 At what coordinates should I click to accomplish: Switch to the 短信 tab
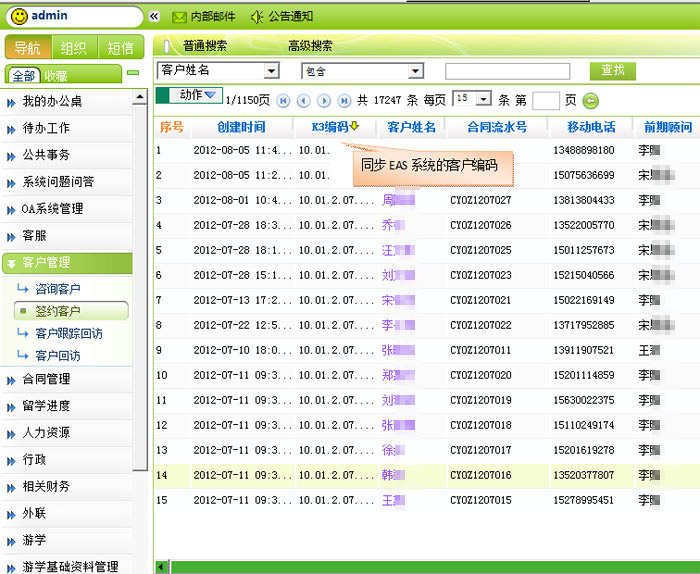coord(121,47)
